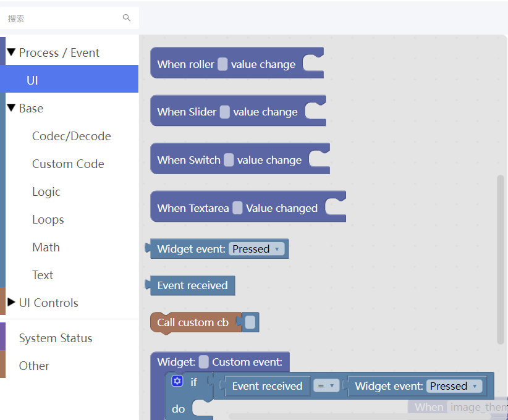The height and width of the screenshot is (420, 508).
Task: Open the Pressed dropdown on Widget event block
Action: tap(257, 248)
